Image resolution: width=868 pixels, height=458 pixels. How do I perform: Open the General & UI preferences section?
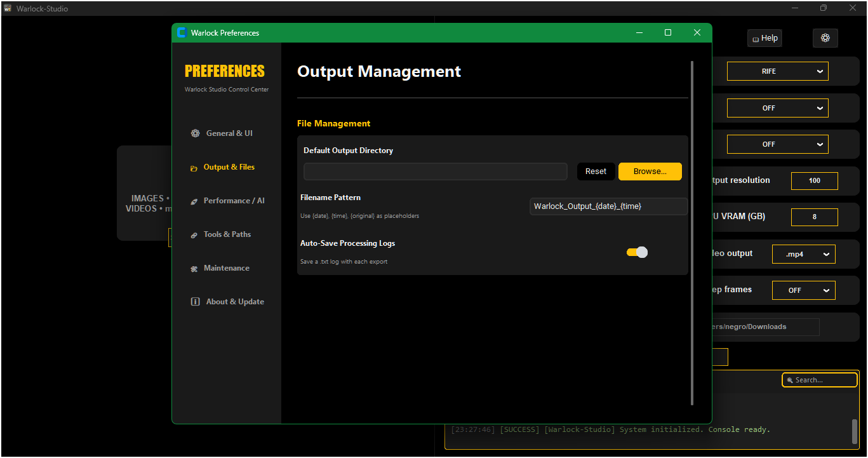point(222,133)
